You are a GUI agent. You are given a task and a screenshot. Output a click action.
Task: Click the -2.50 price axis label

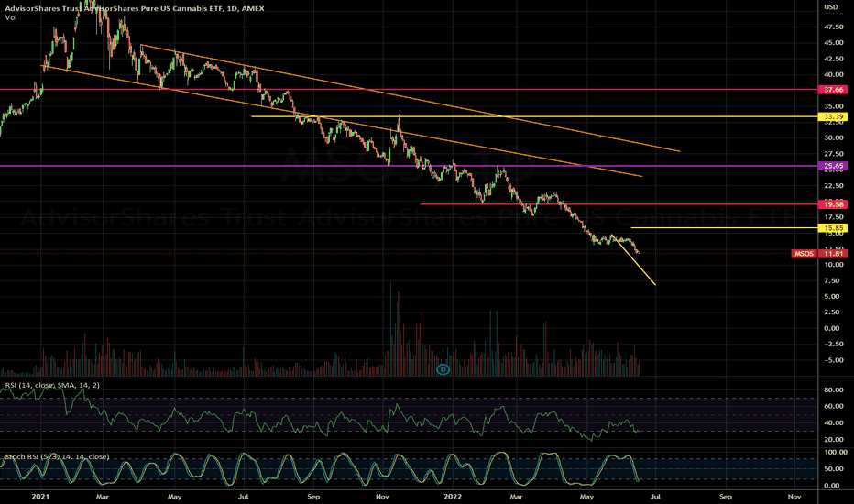point(832,344)
